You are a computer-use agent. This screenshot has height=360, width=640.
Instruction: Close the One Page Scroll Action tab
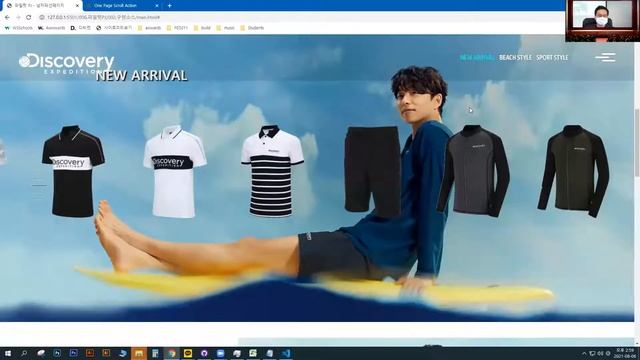[157, 6]
